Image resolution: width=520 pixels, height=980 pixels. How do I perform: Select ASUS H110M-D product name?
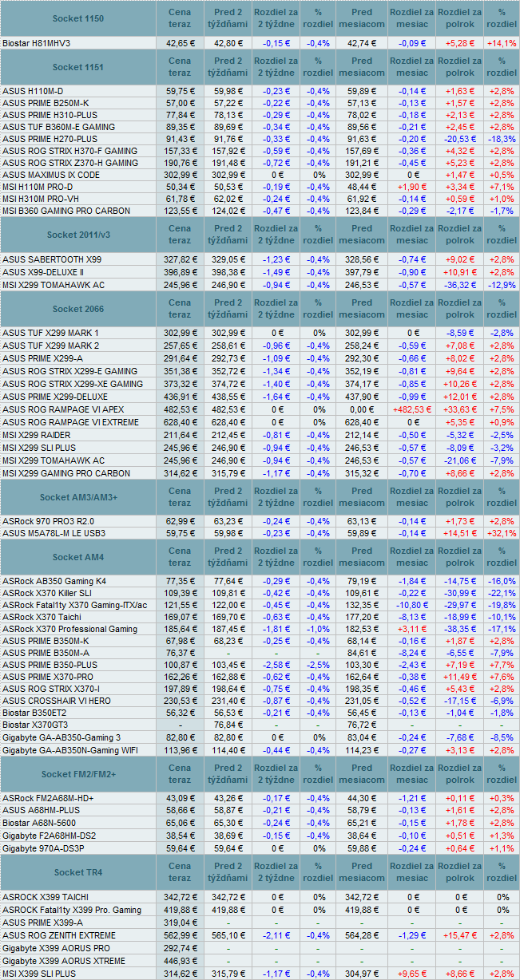pyautogui.click(x=32, y=92)
